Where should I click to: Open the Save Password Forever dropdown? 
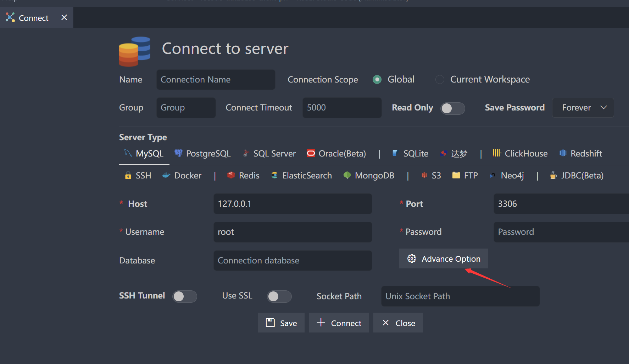tap(583, 107)
